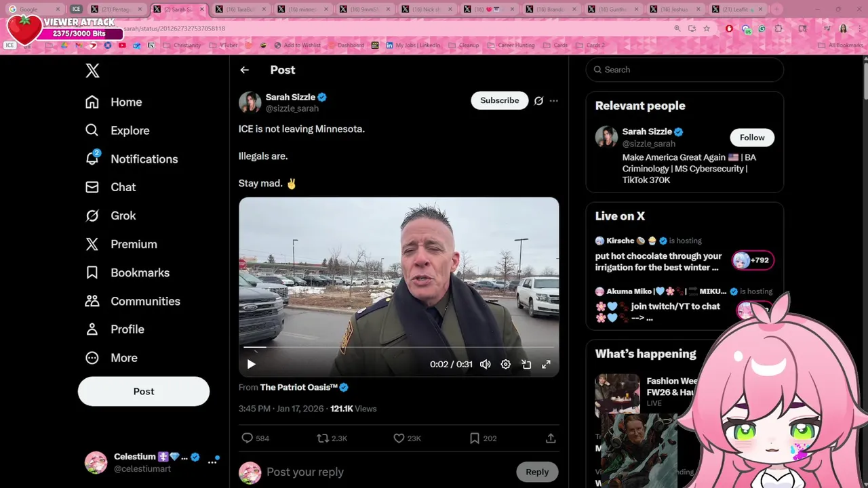Open a new browser tab
This screenshot has height=488, width=868.
[x=777, y=9]
